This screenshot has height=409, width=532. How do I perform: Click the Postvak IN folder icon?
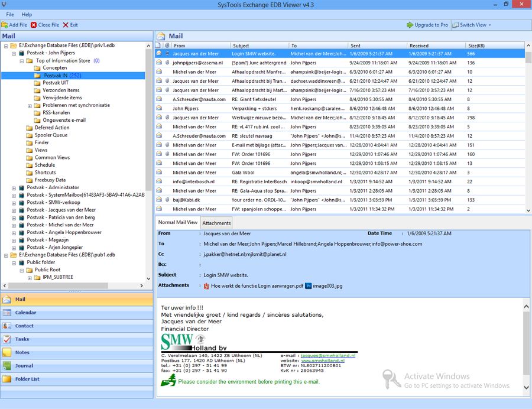point(37,75)
